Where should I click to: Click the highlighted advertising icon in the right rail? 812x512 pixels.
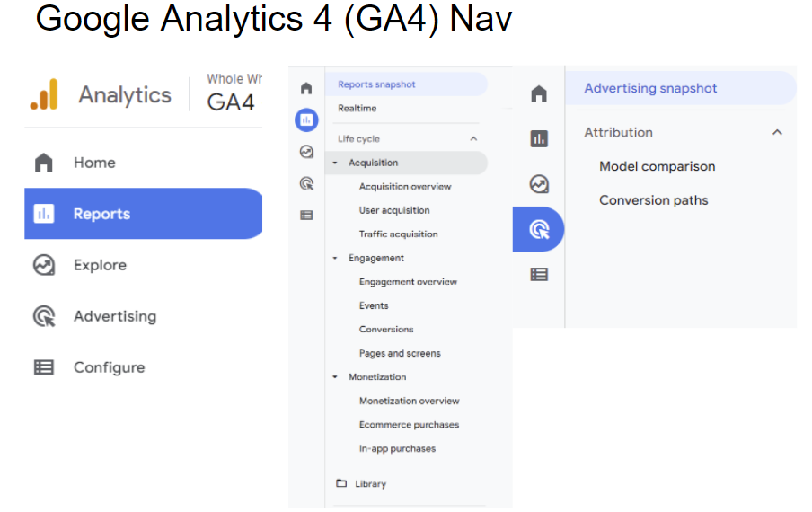[x=539, y=229]
